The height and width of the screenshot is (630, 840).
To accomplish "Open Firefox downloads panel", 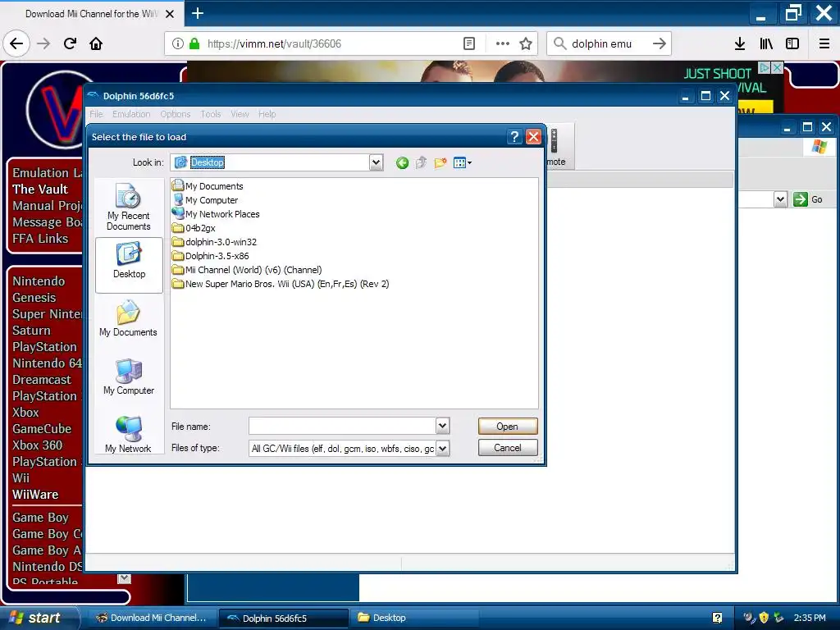I will (x=740, y=43).
